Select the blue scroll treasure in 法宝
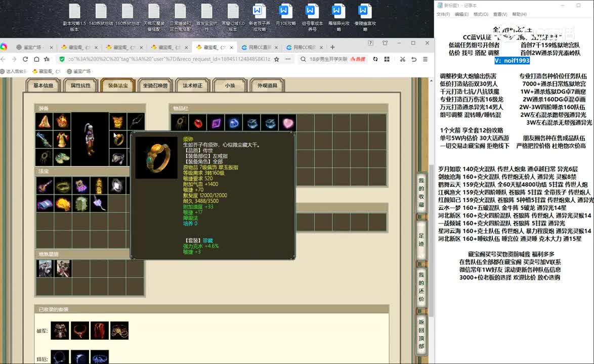Screen dimensions: 594x364 click(x=45, y=204)
